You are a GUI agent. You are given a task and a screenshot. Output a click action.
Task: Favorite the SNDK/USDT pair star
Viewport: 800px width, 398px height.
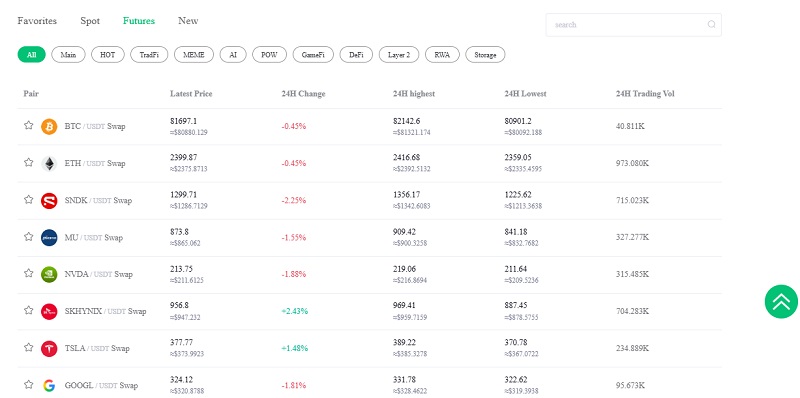tap(29, 200)
